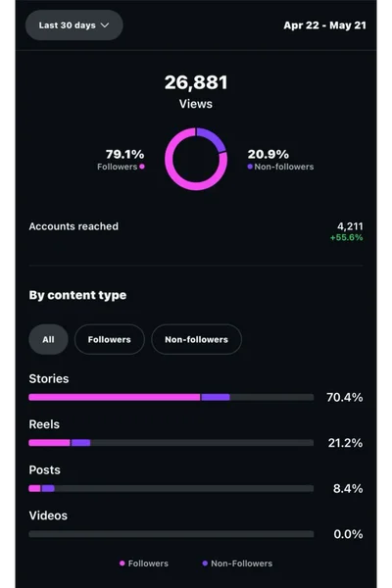
Task: Open the Accounts reached row
Action: click(196, 231)
